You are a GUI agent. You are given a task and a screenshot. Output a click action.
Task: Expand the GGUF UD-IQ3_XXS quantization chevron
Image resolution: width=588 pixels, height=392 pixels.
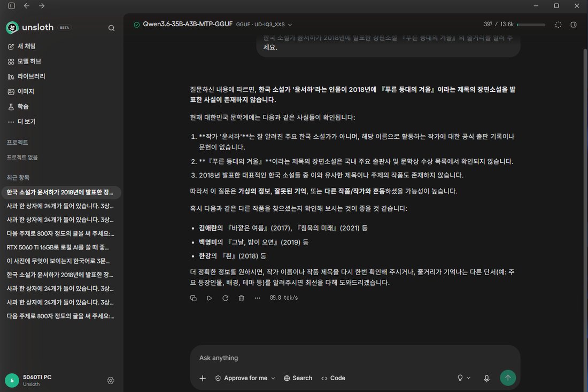click(x=290, y=25)
